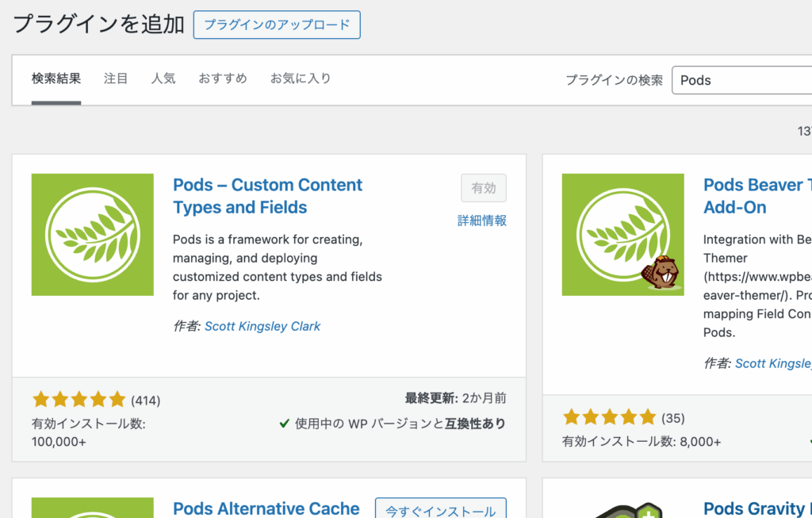Click the five-star rating with 35 reviews
Image resolution: width=812 pixels, height=518 pixels.
click(609, 417)
